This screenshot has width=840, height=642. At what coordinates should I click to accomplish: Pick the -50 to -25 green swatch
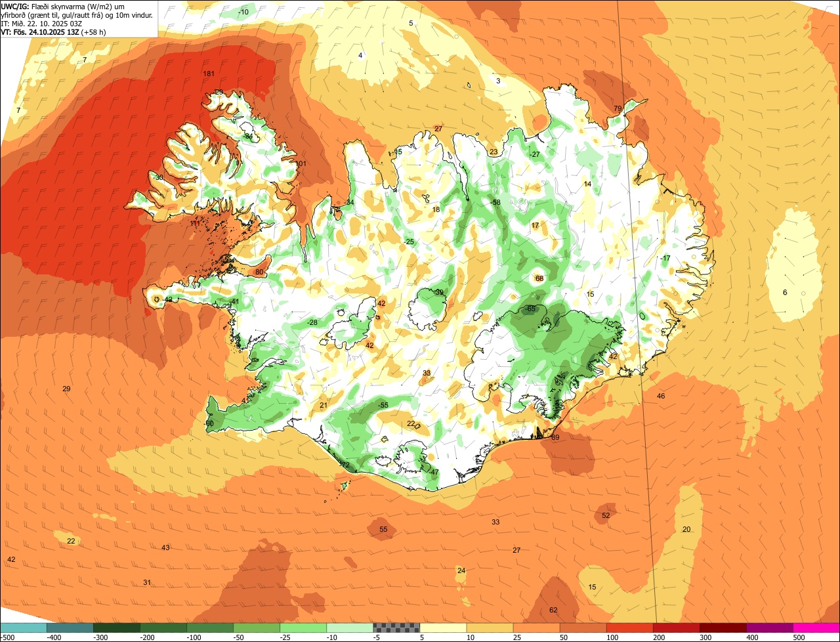tap(257, 628)
